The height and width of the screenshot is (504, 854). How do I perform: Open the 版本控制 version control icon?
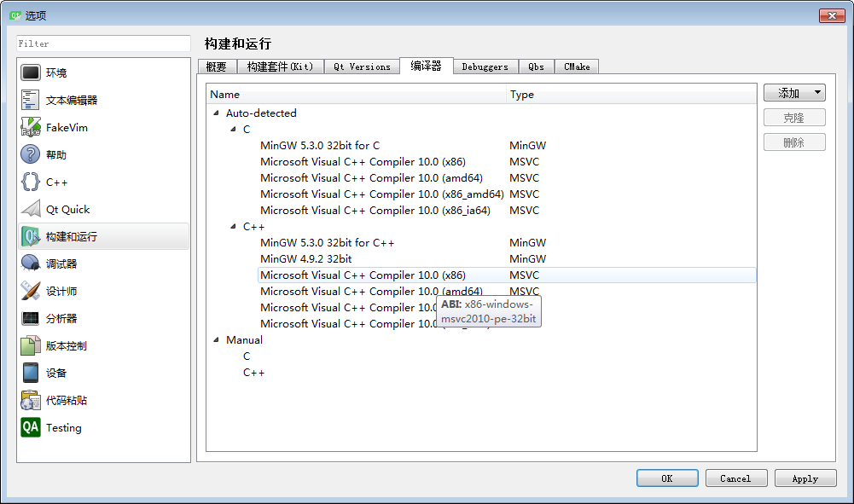[x=31, y=345]
